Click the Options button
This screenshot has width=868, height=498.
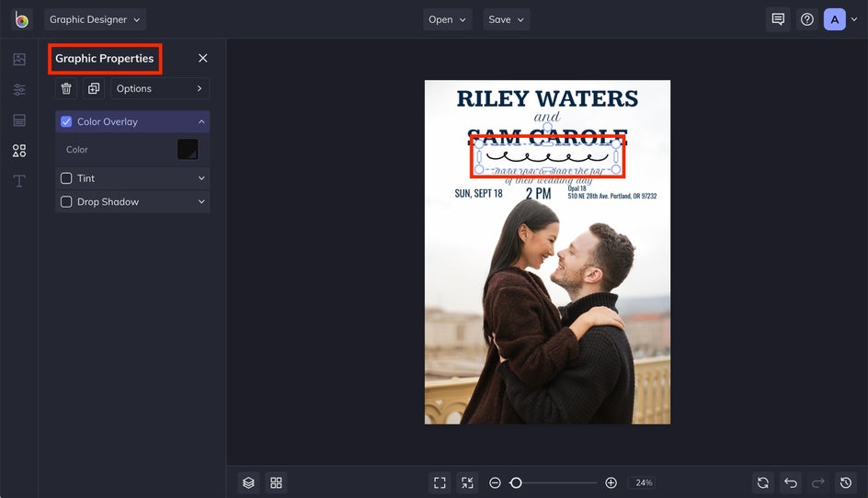[x=160, y=88]
